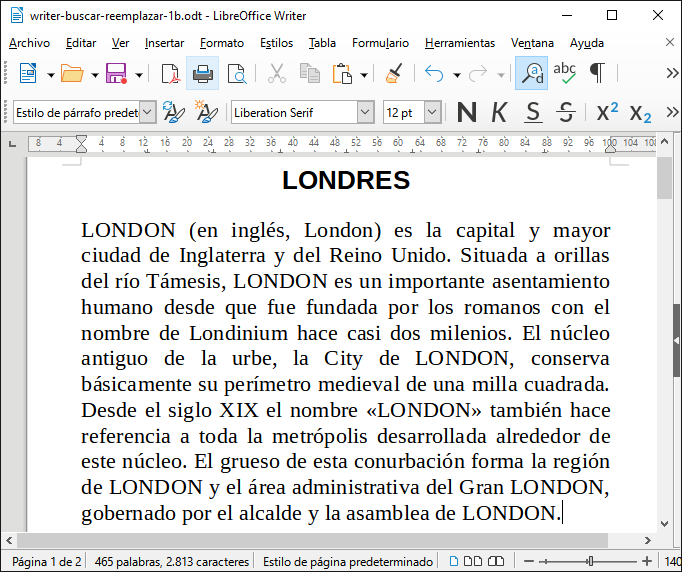Click the zoom slider in status bar
Viewport: 682px width, 572px height.
[590, 562]
